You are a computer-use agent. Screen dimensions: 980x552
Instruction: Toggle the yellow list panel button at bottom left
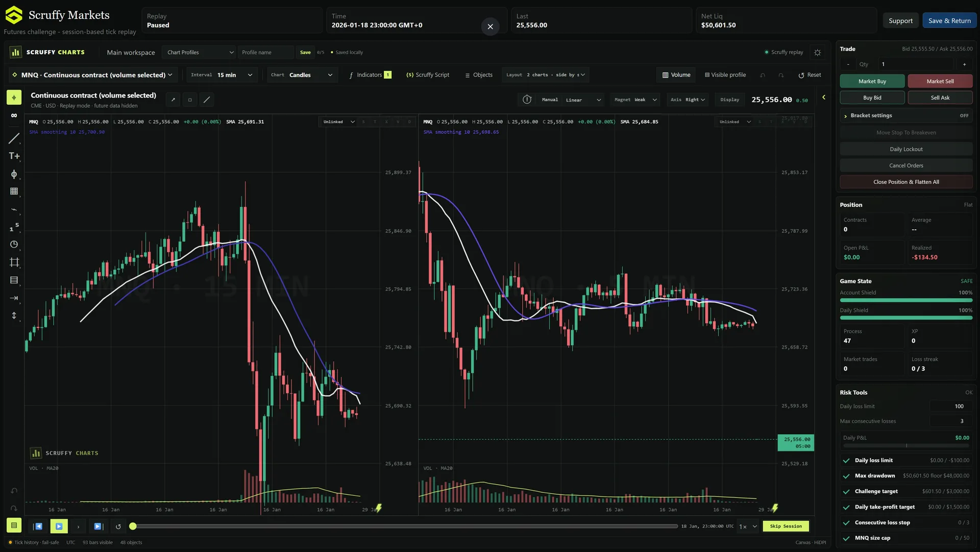click(14, 525)
